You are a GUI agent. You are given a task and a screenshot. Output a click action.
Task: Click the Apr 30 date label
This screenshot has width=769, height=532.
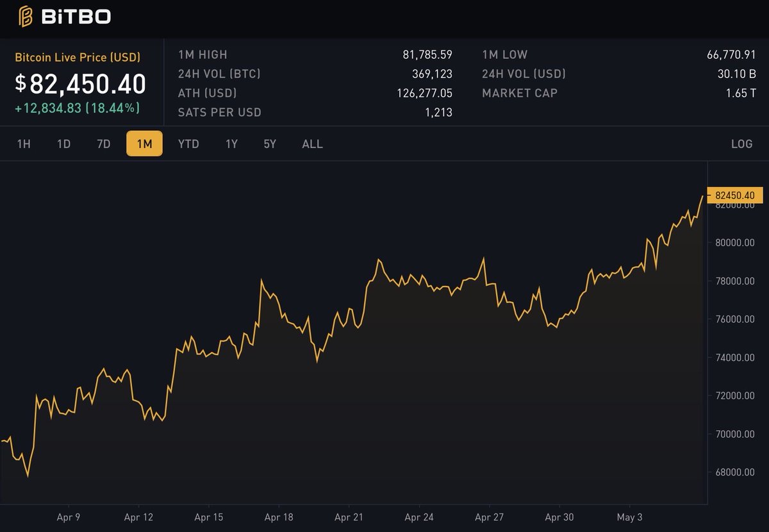pyautogui.click(x=559, y=517)
